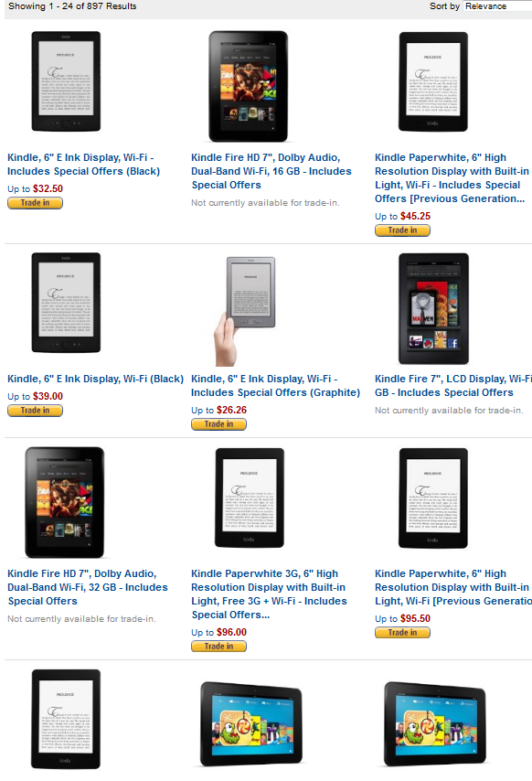Open the Sort by Relevance dropdown
This screenshot has height=781, width=532.
click(x=496, y=6)
